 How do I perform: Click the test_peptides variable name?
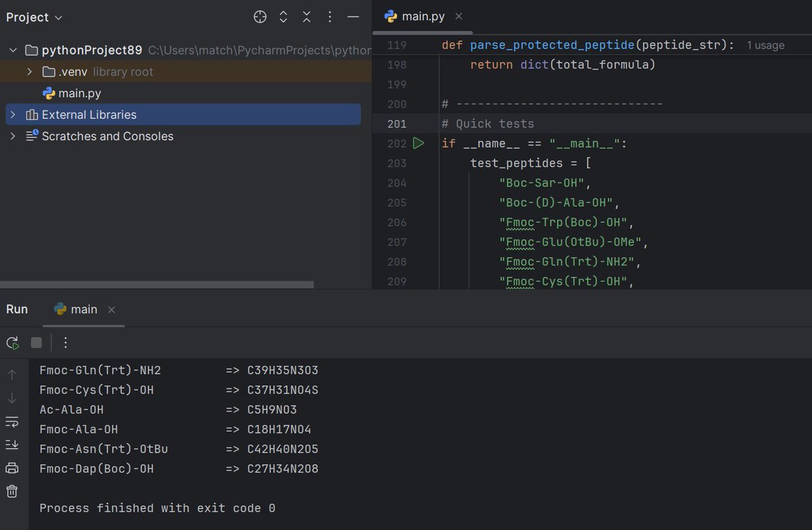[516, 163]
